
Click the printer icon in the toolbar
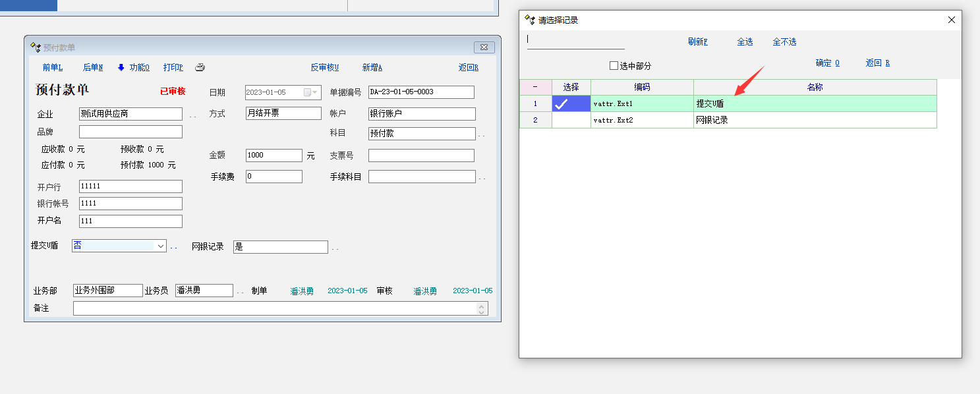[x=200, y=67]
